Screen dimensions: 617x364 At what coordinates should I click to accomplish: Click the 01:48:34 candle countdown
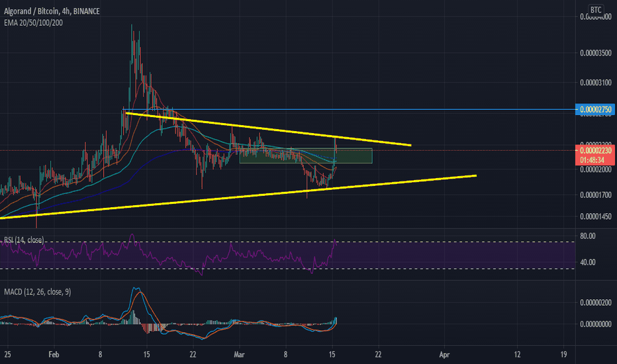pos(592,160)
